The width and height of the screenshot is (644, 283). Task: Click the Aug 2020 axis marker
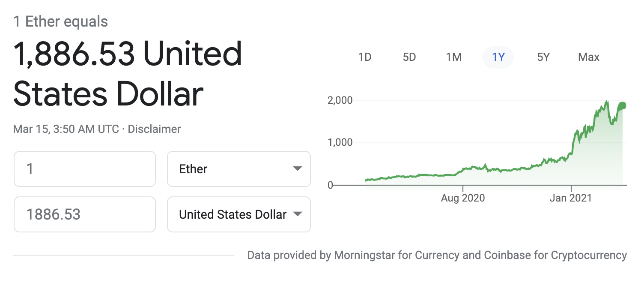463,198
